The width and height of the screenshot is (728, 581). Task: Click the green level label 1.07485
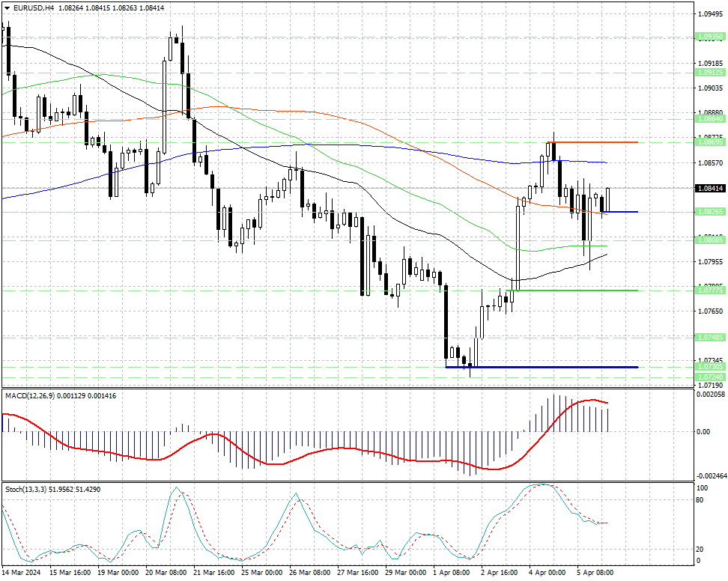(x=710, y=338)
